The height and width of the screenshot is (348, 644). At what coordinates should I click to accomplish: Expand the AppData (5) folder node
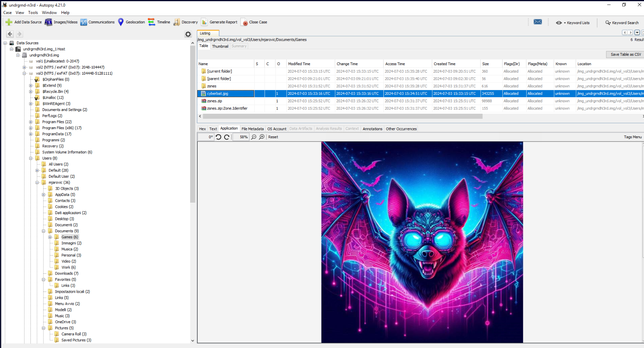coord(43,195)
